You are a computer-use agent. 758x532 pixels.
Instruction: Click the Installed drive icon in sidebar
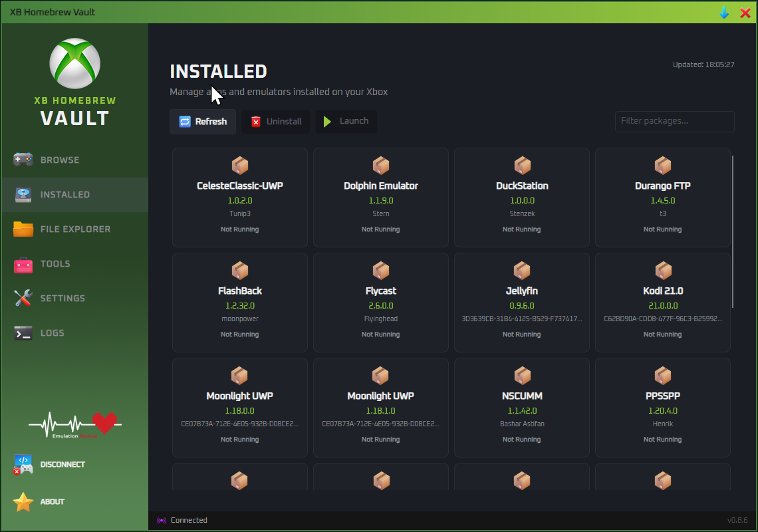click(x=23, y=194)
